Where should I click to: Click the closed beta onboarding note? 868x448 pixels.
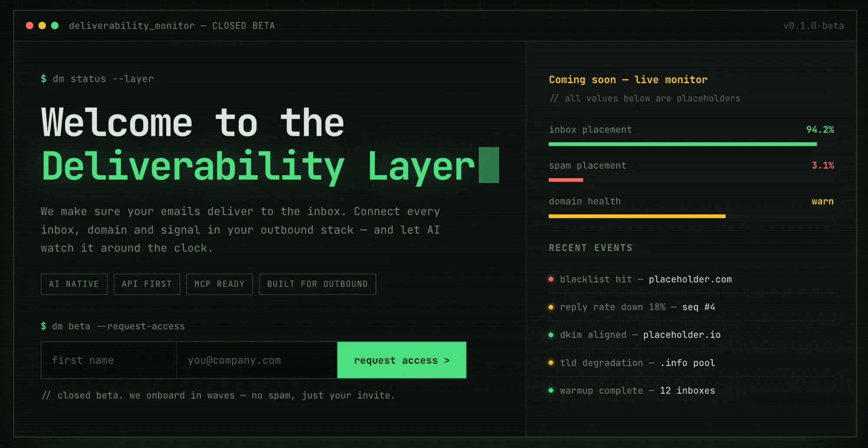tap(218, 396)
